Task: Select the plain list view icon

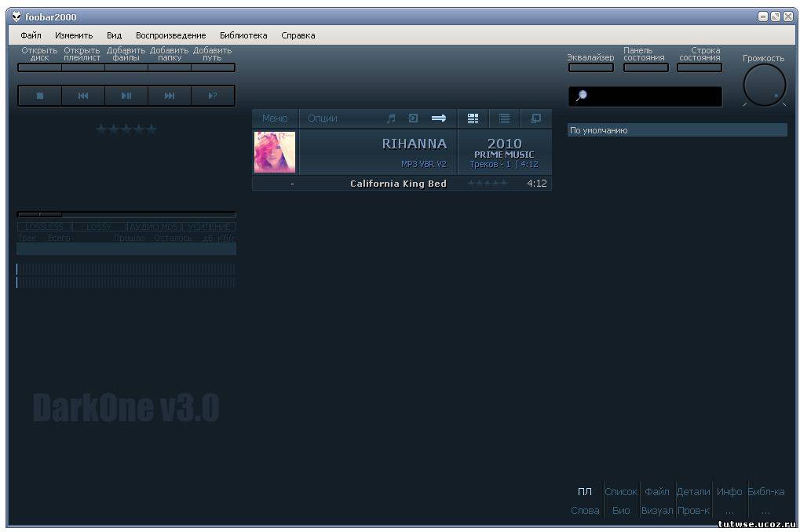Action: 505,118
